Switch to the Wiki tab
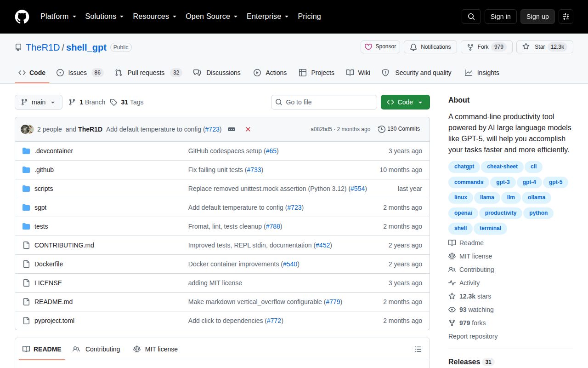Screen dimensions: 588x368 [358, 73]
